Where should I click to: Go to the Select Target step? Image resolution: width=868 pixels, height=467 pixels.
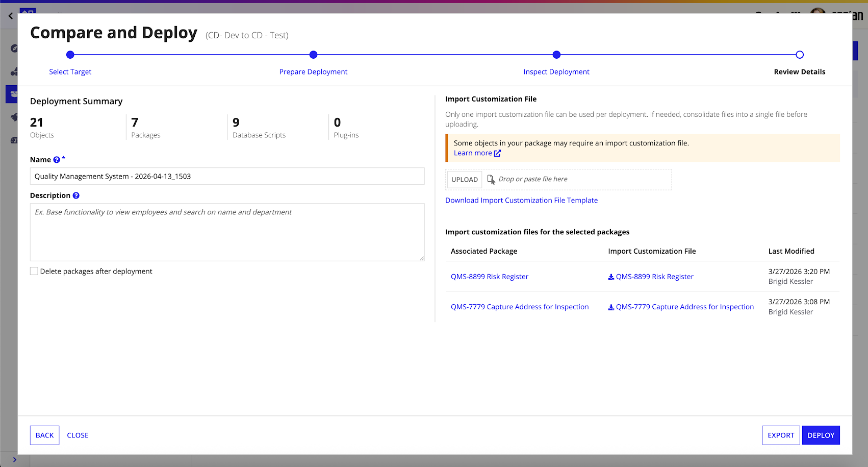click(70, 72)
